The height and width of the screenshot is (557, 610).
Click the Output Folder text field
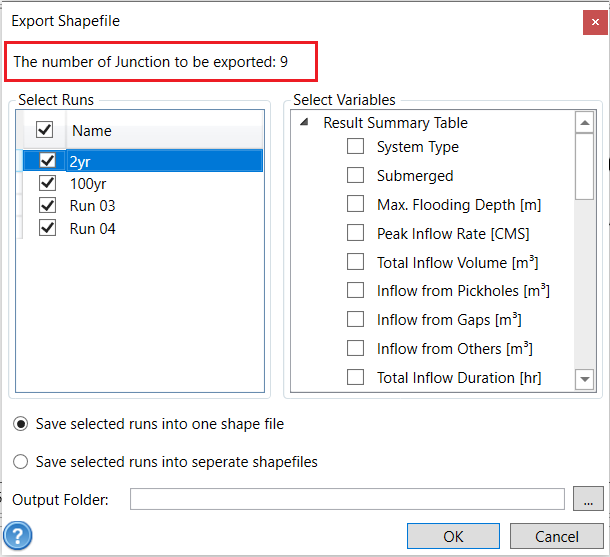point(347,499)
